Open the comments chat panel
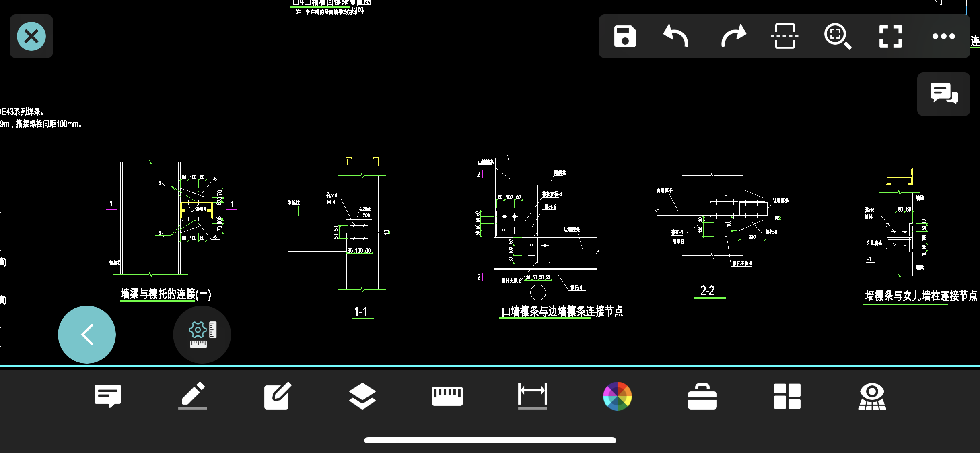 point(944,94)
